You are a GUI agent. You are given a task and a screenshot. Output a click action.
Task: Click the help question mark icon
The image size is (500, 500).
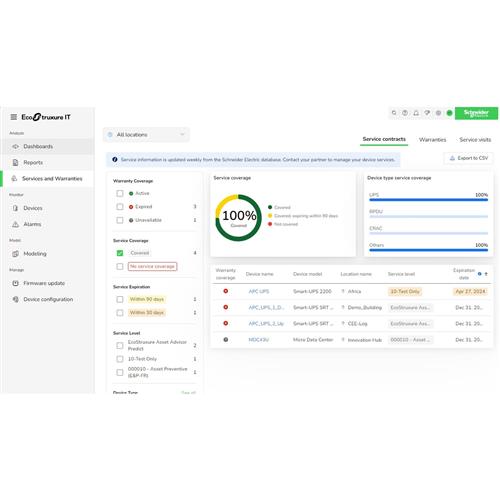tap(405, 113)
